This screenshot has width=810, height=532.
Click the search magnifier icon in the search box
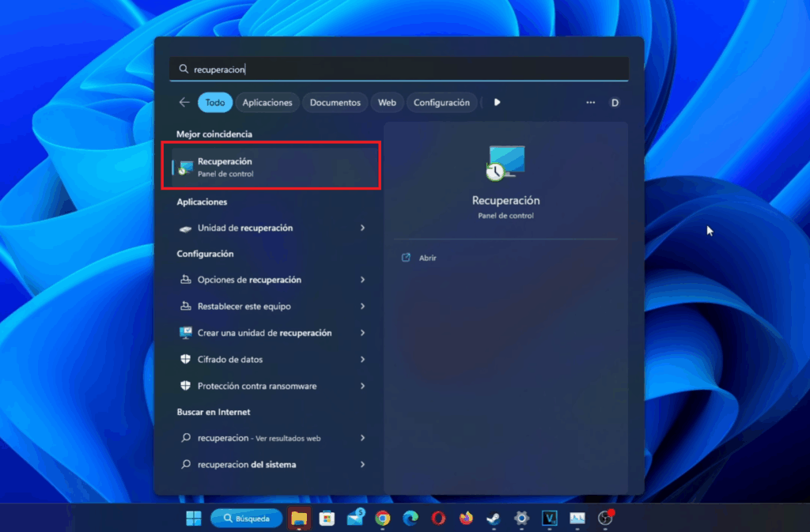184,69
